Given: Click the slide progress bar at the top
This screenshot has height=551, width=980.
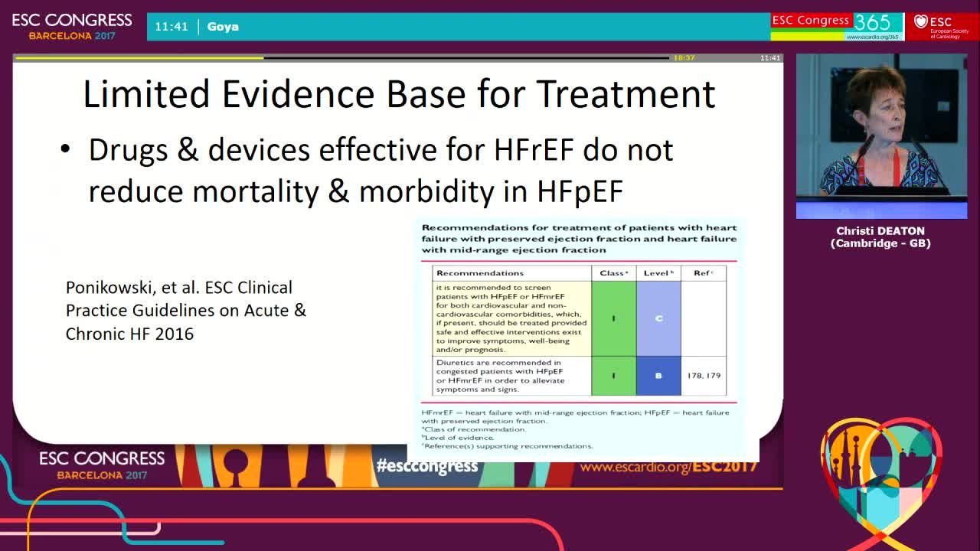Looking at the screenshot, I should point(398,57).
